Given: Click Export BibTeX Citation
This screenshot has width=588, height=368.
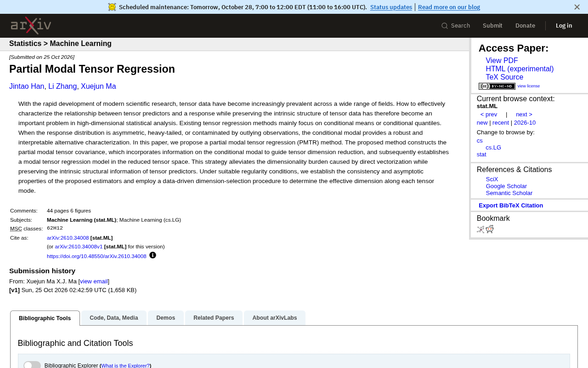Looking at the screenshot, I should (511, 206).
